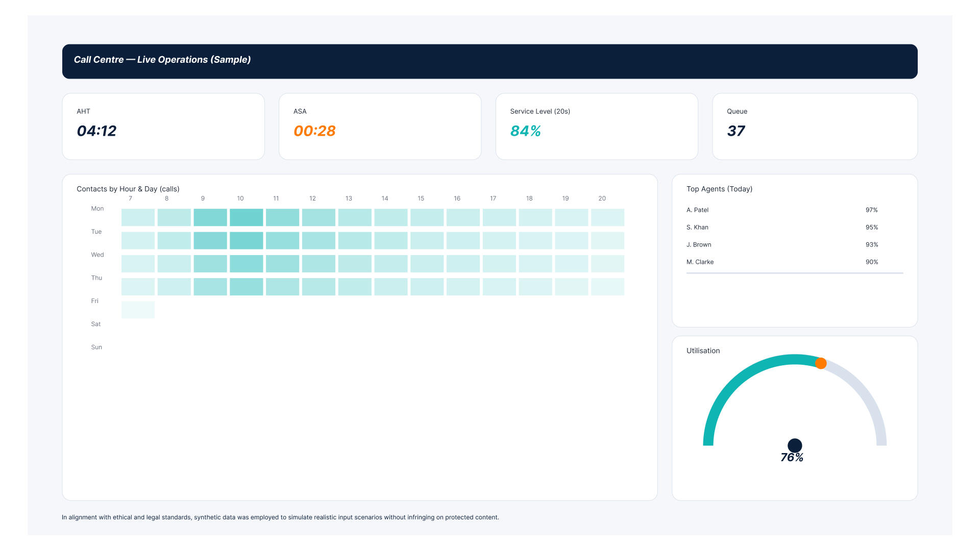
Task: Click the AHT 04:12 metric card
Action: tap(163, 126)
